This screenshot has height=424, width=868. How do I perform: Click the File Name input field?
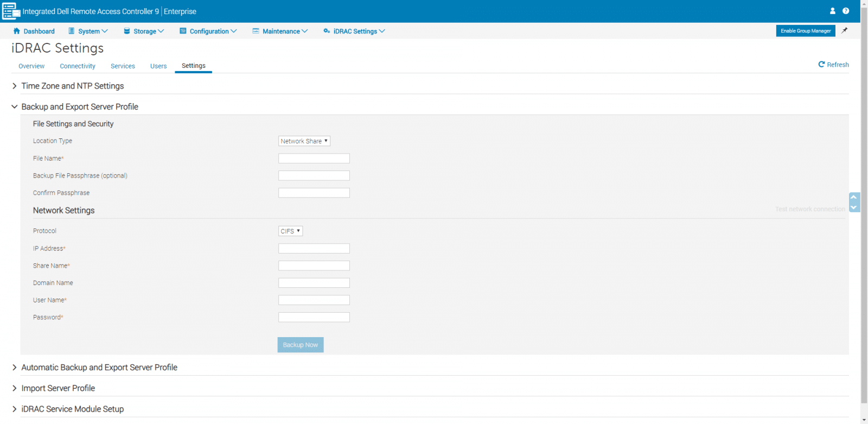tap(314, 159)
